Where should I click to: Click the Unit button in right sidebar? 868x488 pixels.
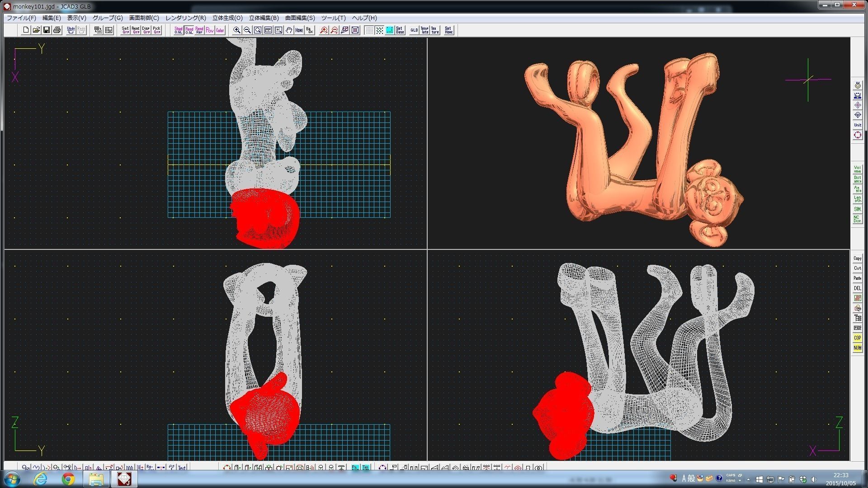pos(858,125)
